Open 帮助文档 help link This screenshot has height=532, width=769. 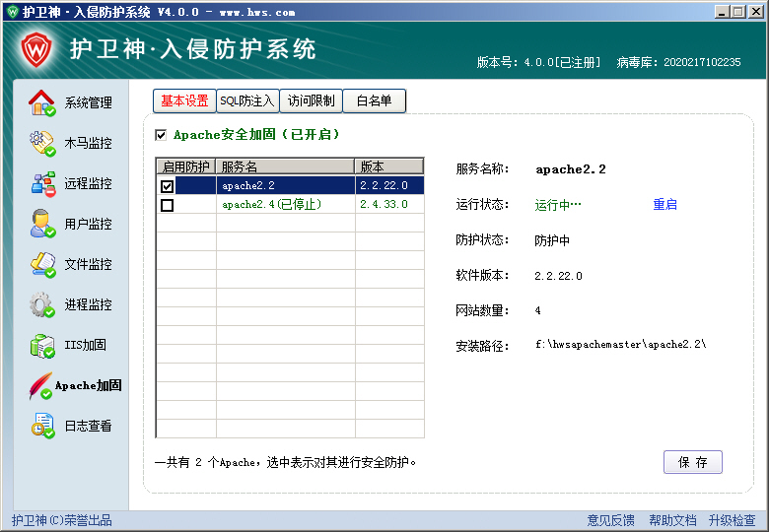click(x=672, y=520)
